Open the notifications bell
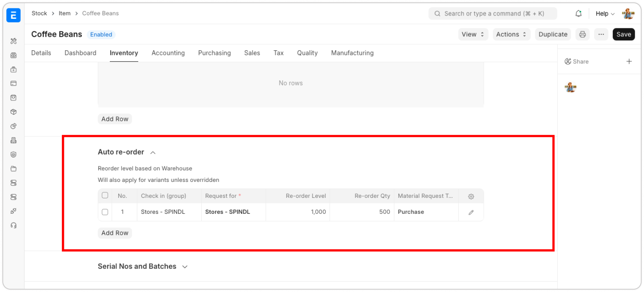The image size is (644, 292). pos(578,14)
